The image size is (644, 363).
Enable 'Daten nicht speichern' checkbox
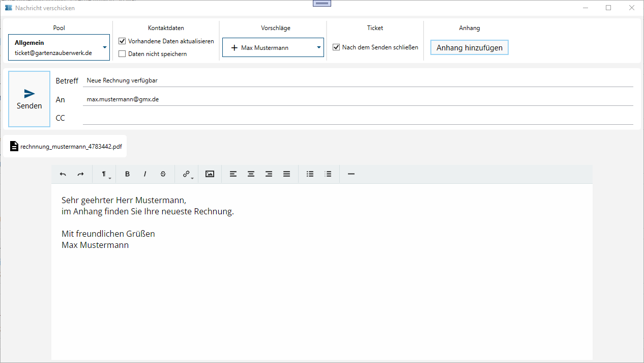[122, 54]
